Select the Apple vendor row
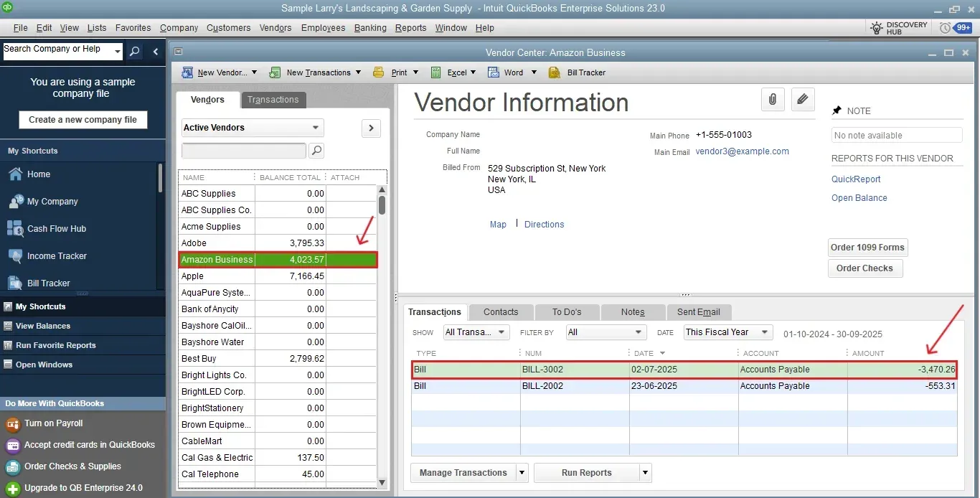Viewport: 980px width, 498px height. click(x=278, y=276)
